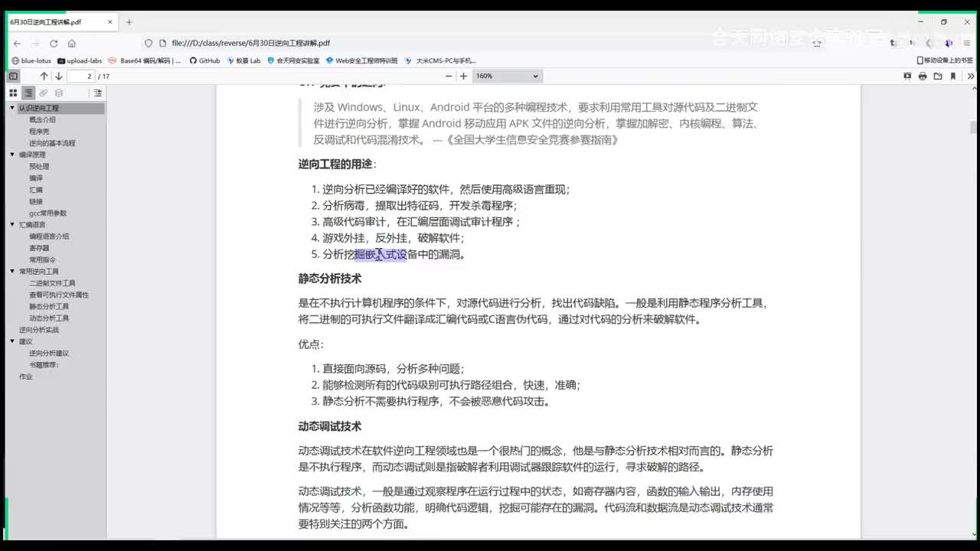Image resolution: width=980 pixels, height=551 pixels.
Task: Open outline item 寄存器
Action: [x=39, y=248]
